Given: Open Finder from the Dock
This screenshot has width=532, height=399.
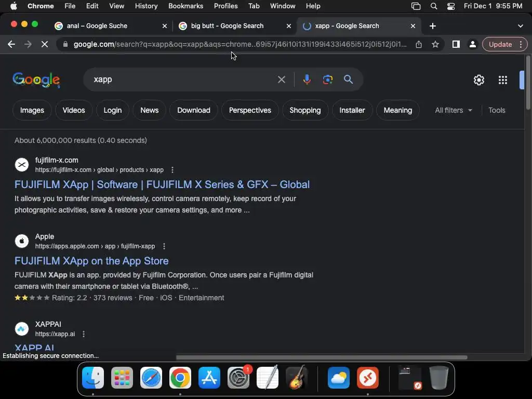Looking at the screenshot, I should [x=93, y=378].
